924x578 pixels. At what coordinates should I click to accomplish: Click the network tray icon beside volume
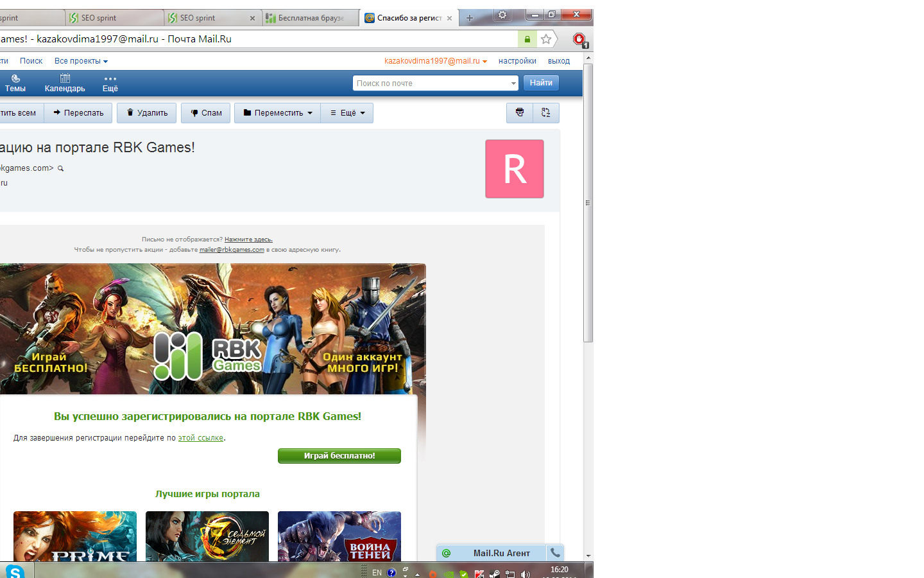510,574
